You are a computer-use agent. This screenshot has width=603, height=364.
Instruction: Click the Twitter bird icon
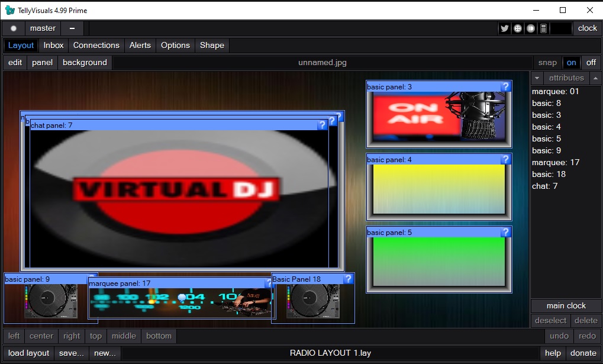coord(505,28)
